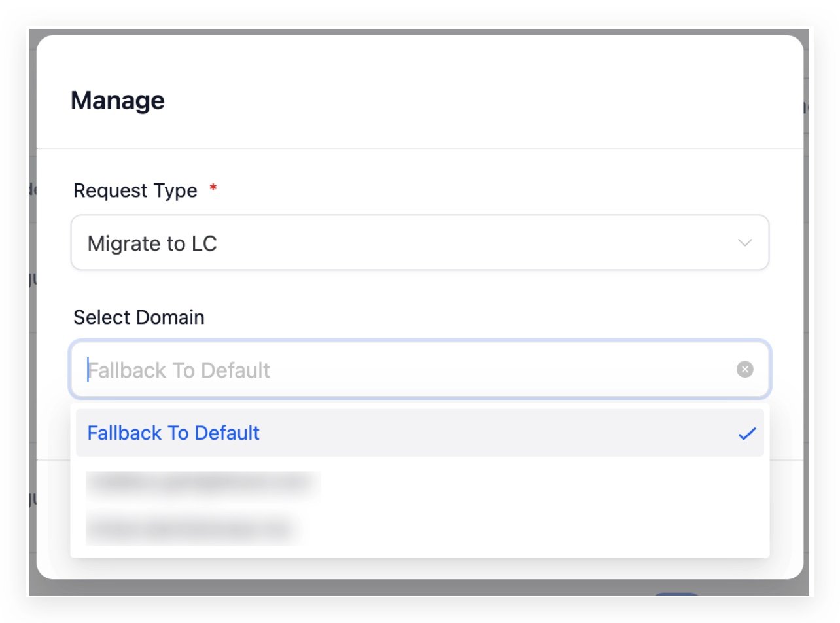
Task: Click the 'Fallback To Default' placeholder text
Action: pos(179,370)
